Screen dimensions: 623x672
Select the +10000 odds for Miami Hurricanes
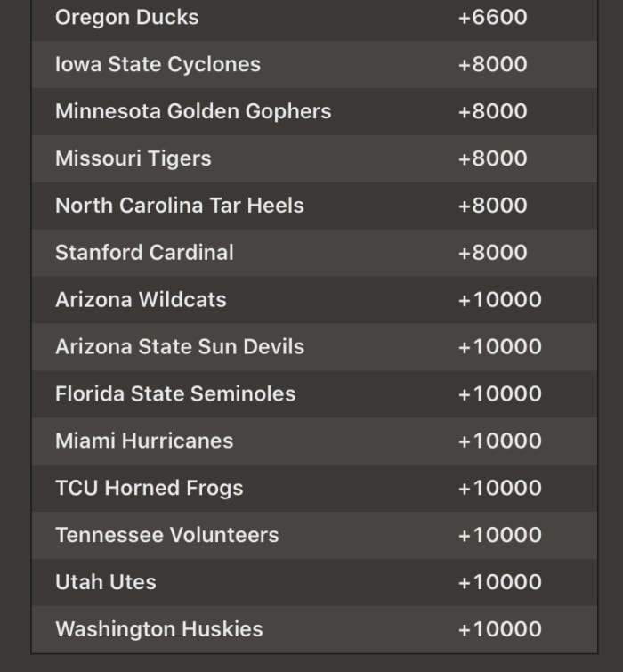pyautogui.click(x=499, y=441)
